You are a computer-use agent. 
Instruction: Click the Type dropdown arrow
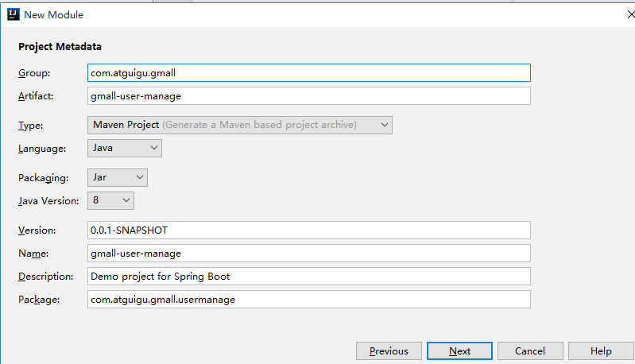tap(385, 125)
